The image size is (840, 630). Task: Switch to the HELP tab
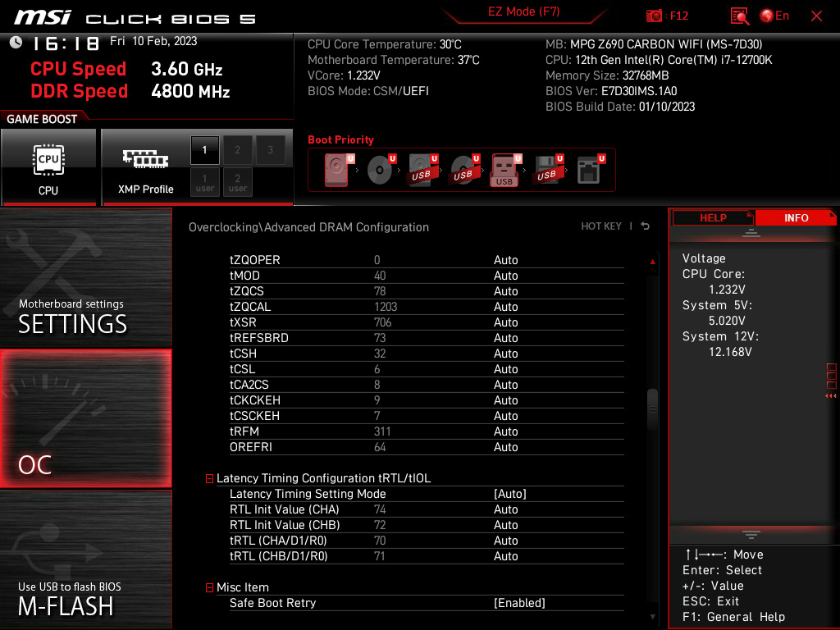pos(713,218)
